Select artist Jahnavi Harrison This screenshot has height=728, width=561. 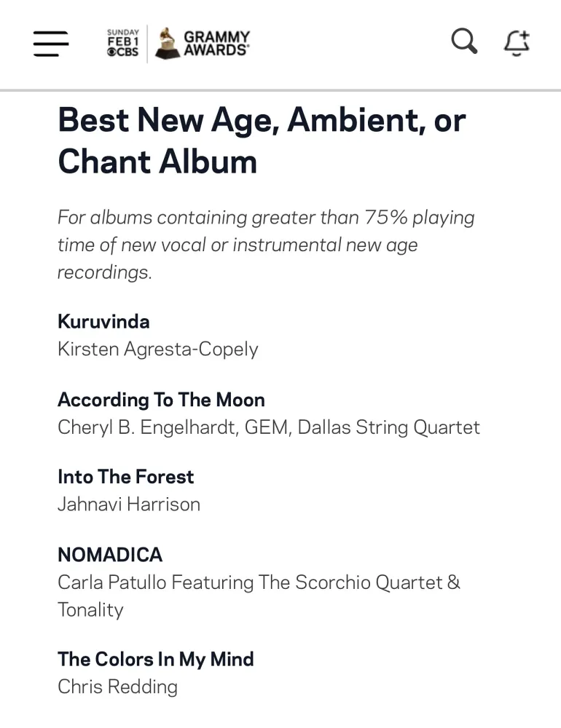(128, 505)
